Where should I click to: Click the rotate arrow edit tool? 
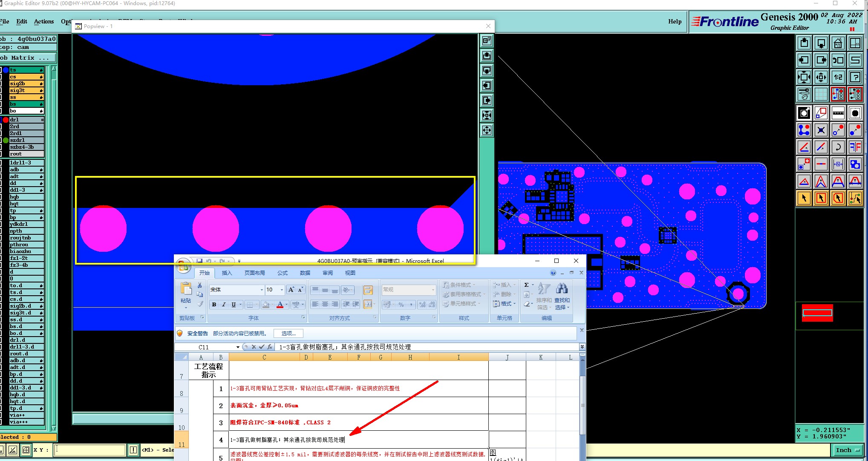coord(838,147)
